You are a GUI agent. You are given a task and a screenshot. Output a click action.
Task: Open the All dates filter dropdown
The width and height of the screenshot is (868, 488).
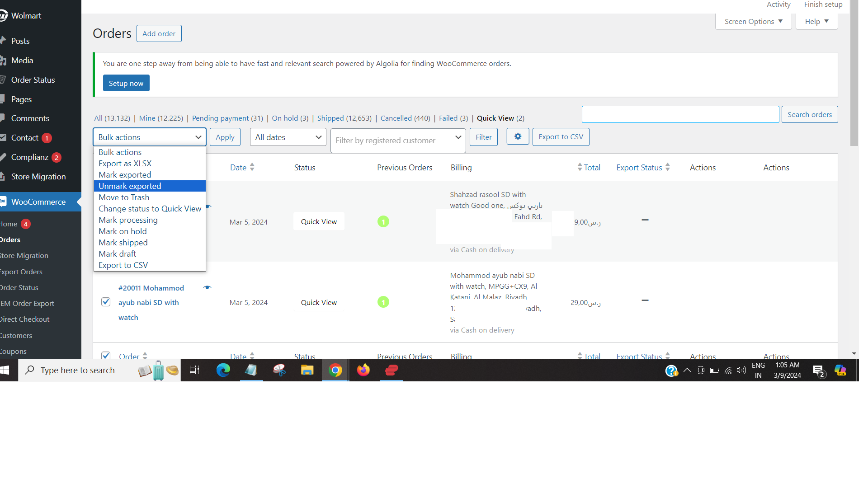pos(288,137)
